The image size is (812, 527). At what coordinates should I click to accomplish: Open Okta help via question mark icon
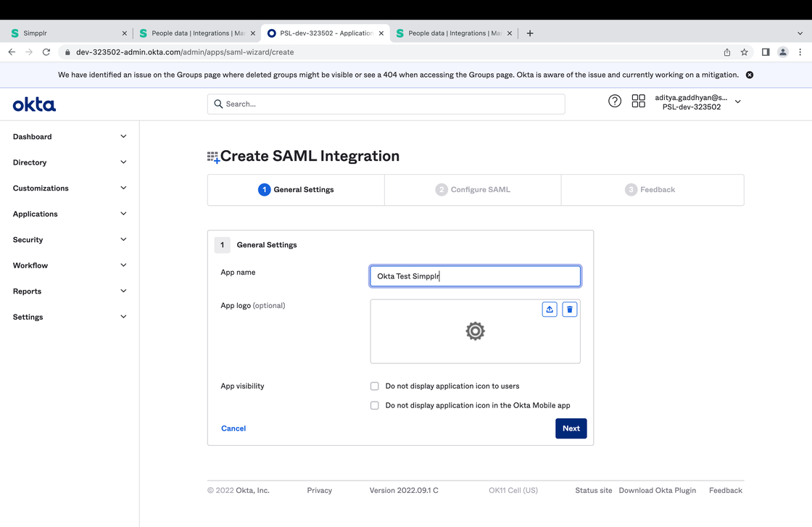pyautogui.click(x=615, y=101)
